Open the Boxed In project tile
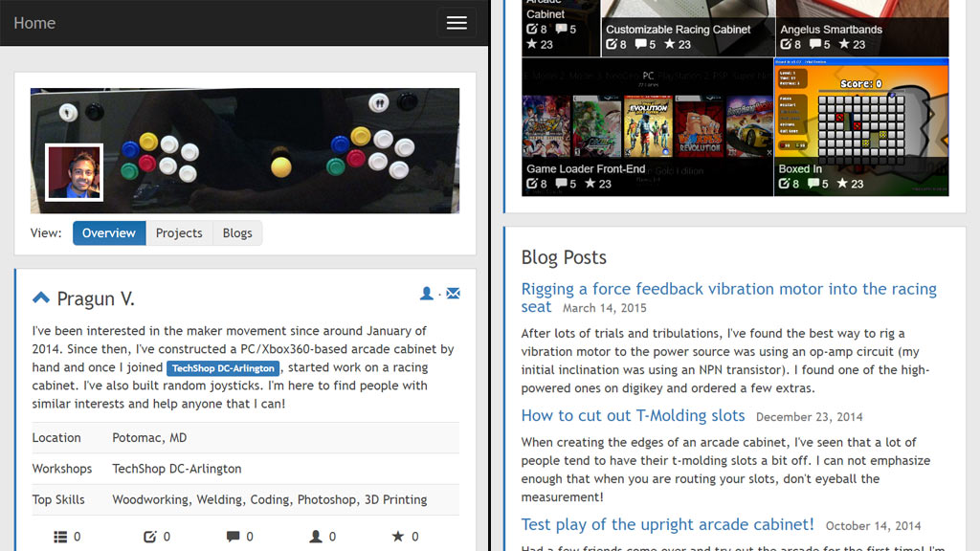980x551 pixels. coord(861,127)
